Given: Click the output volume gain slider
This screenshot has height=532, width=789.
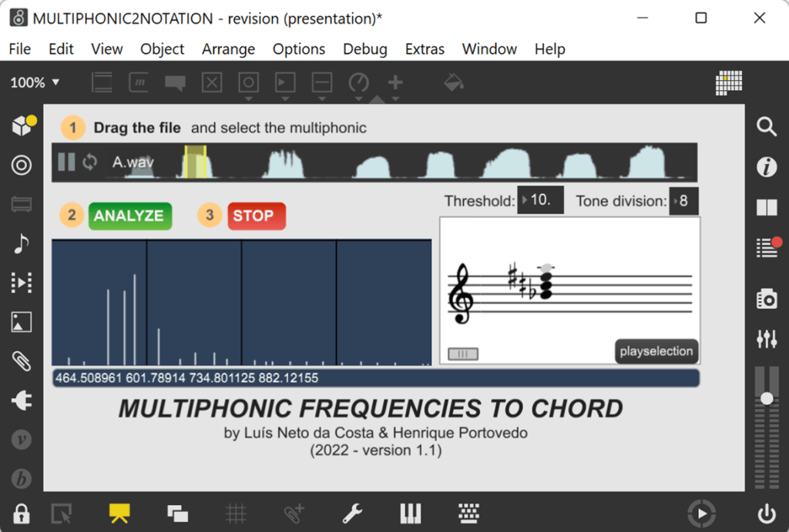Looking at the screenshot, I should (x=766, y=398).
